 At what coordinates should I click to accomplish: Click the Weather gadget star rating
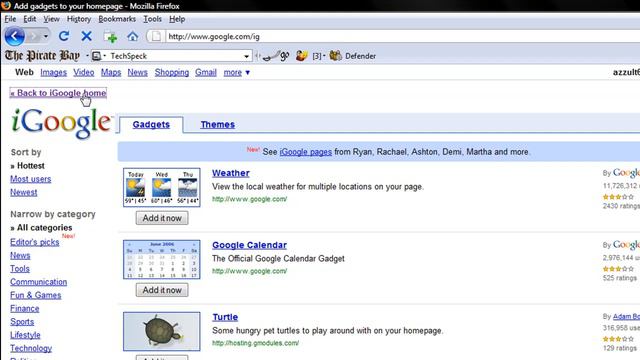pos(618,197)
